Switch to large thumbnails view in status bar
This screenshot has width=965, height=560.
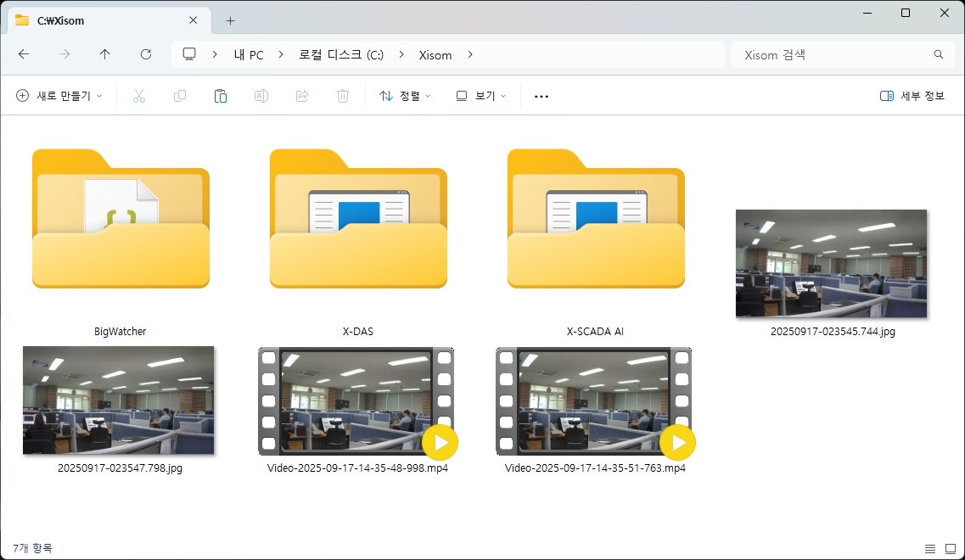coord(950,549)
